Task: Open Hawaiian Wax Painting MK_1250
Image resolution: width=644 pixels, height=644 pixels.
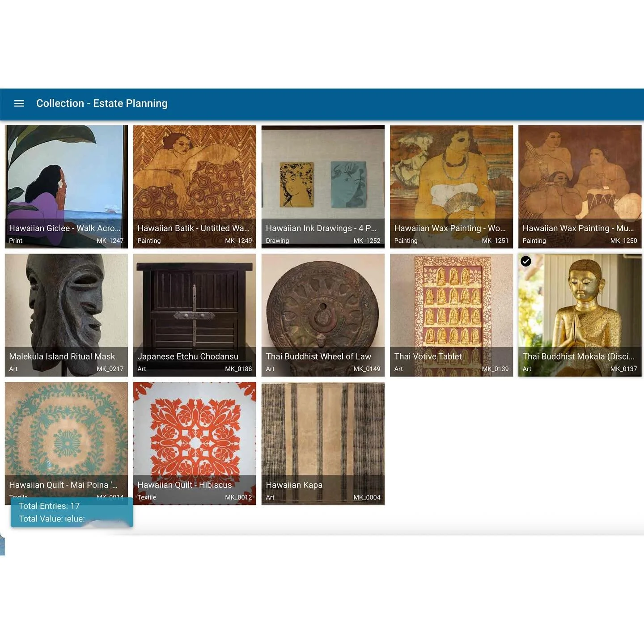Action: coord(580,187)
